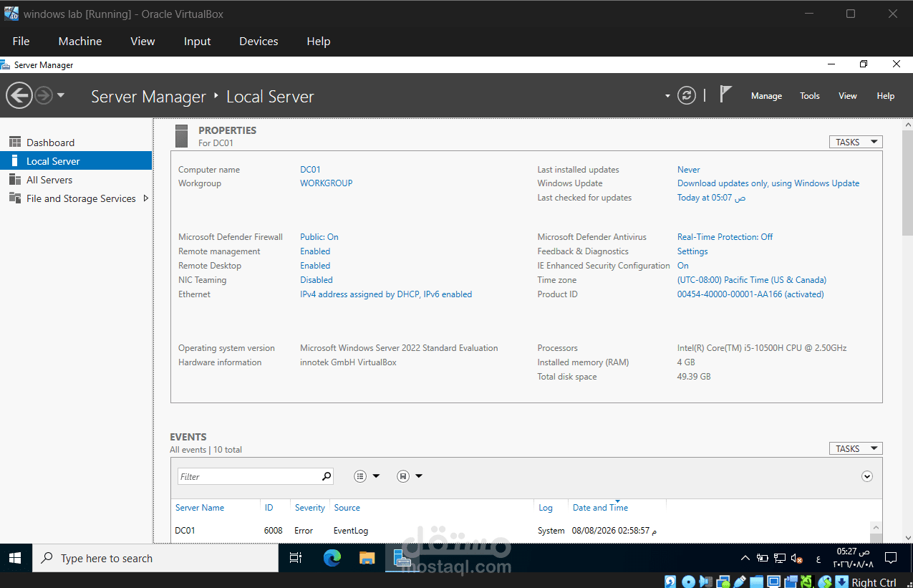Sort events by Date and Time column
The width and height of the screenshot is (913, 588).
click(600, 508)
